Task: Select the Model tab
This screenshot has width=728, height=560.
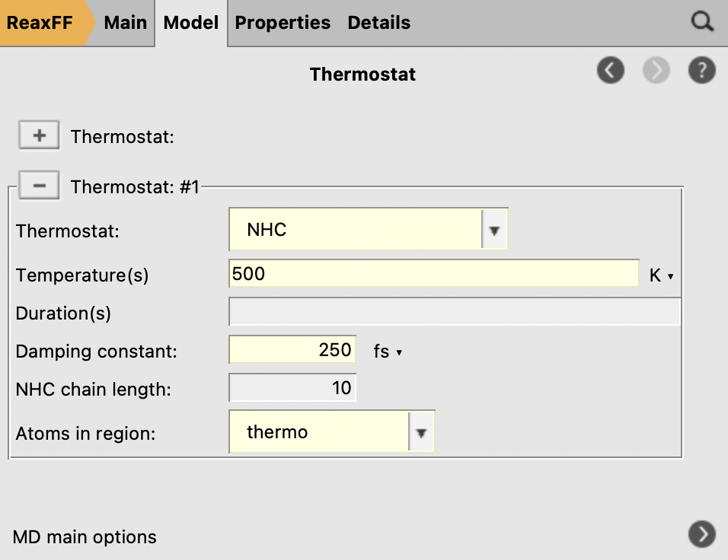Action: coord(191,23)
